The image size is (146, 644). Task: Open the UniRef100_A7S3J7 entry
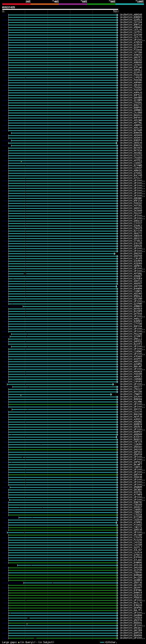[131, 178]
